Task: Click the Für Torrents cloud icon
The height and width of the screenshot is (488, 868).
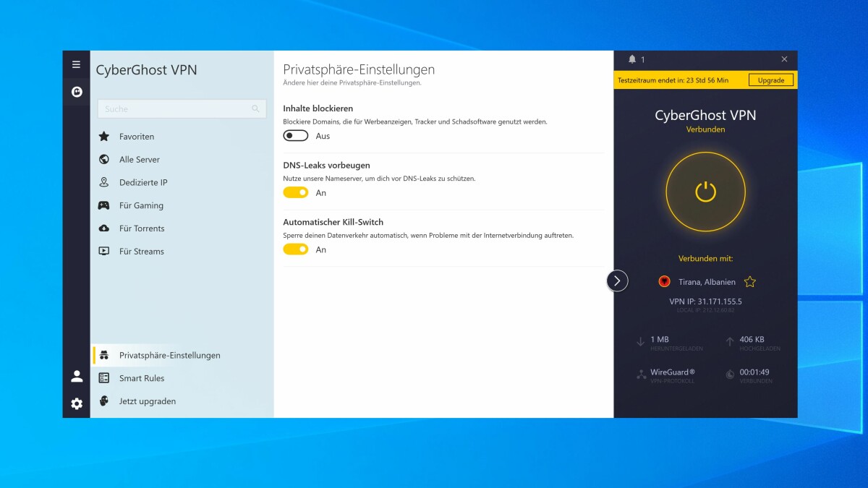Action: point(104,228)
